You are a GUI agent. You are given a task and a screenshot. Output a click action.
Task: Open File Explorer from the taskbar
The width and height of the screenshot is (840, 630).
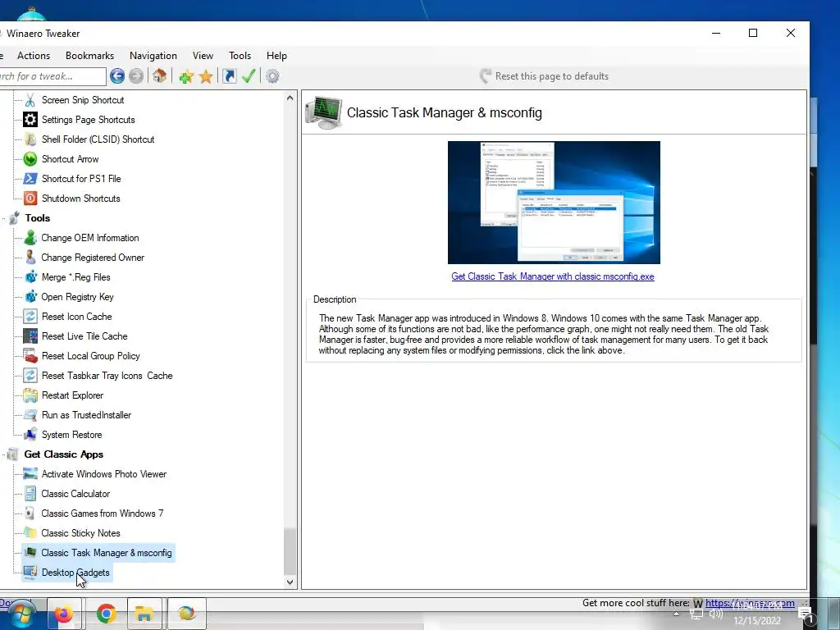pos(144,614)
